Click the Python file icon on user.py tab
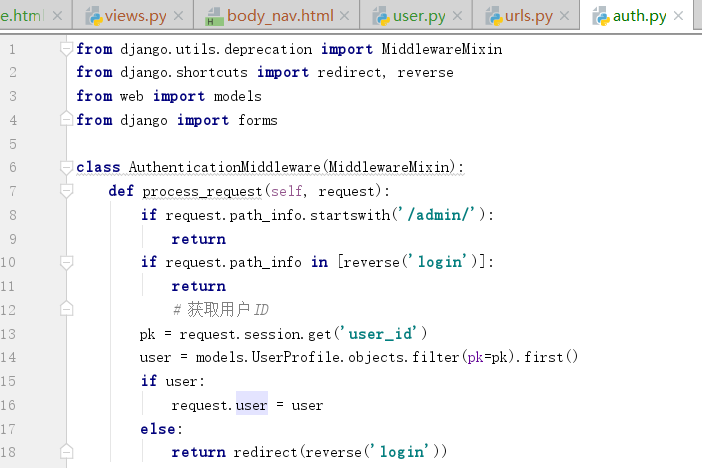 click(x=381, y=16)
